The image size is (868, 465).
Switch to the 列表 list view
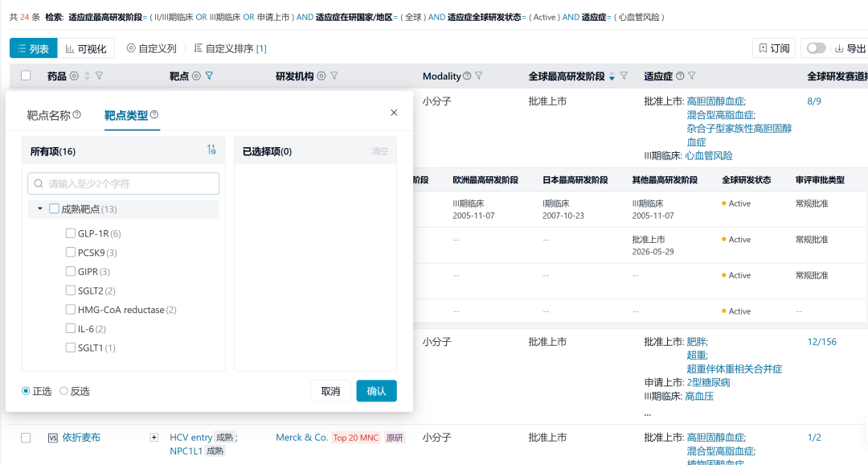(x=33, y=48)
